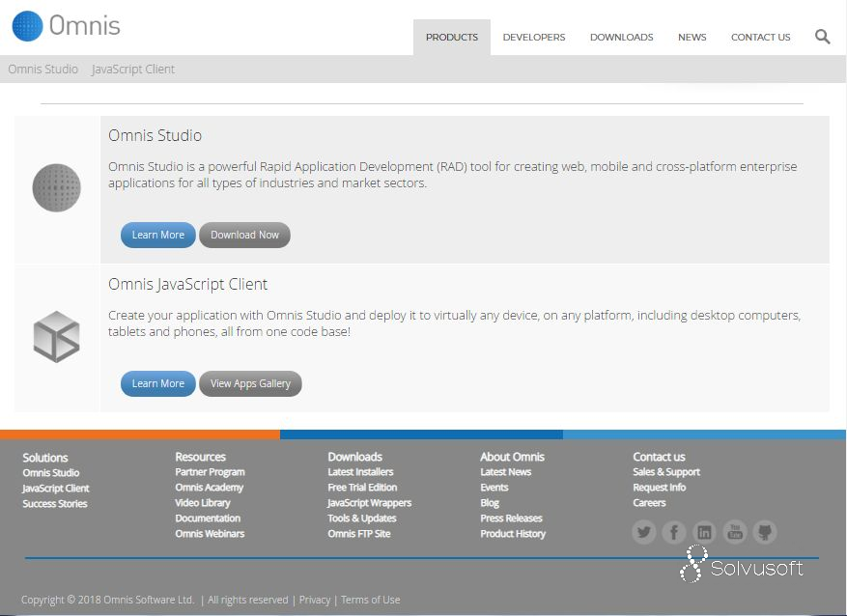Open the Omnis Studio card heading
The image size is (847, 616).
[155, 135]
